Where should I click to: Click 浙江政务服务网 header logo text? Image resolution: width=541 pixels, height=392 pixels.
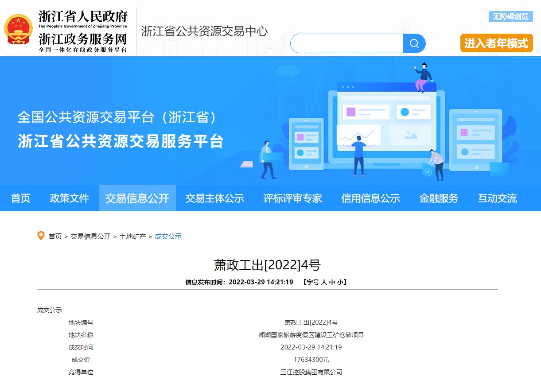83,39
